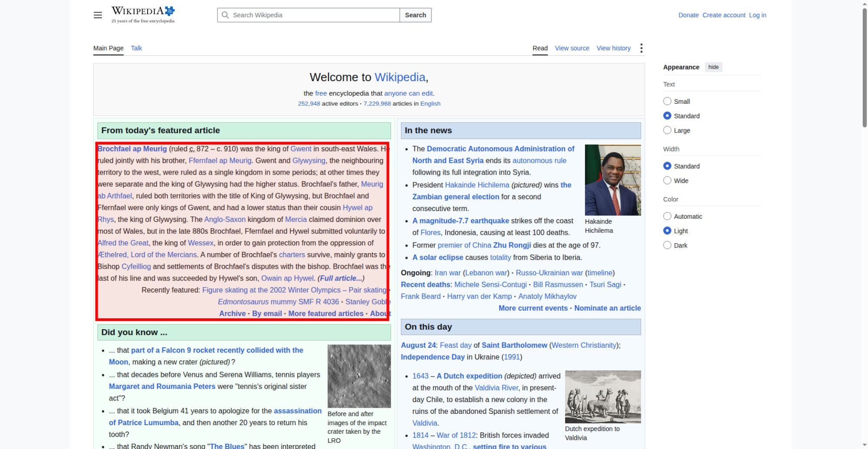Open More current events link

tap(533, 308)
